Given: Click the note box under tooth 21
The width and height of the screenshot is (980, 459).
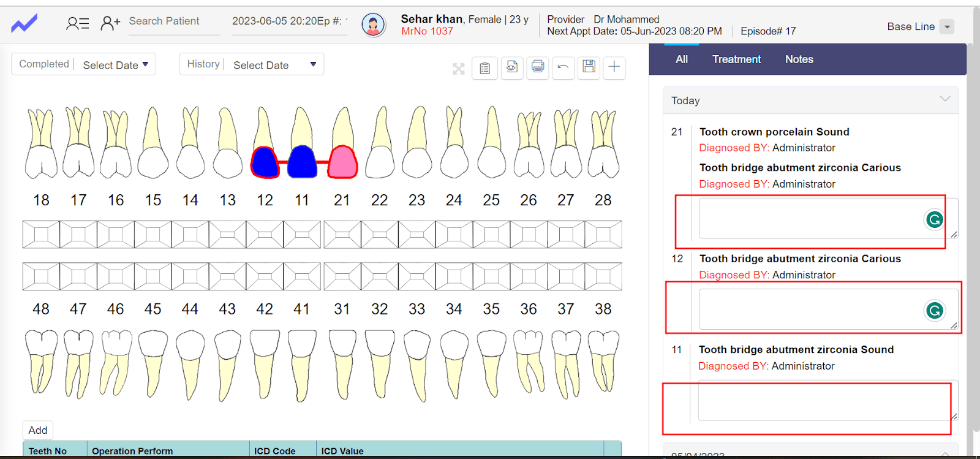Looking at the screenshot, I should (828, 218).
